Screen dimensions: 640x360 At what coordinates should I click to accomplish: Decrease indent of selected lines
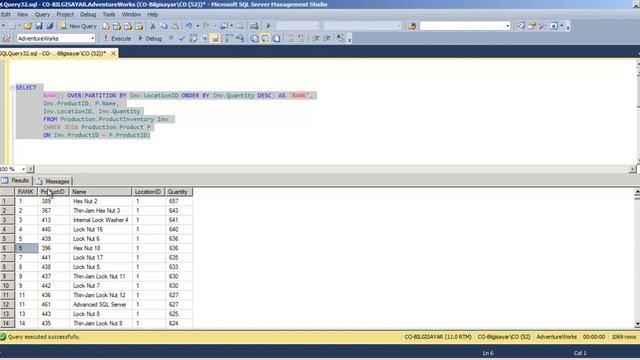(316, 38)
